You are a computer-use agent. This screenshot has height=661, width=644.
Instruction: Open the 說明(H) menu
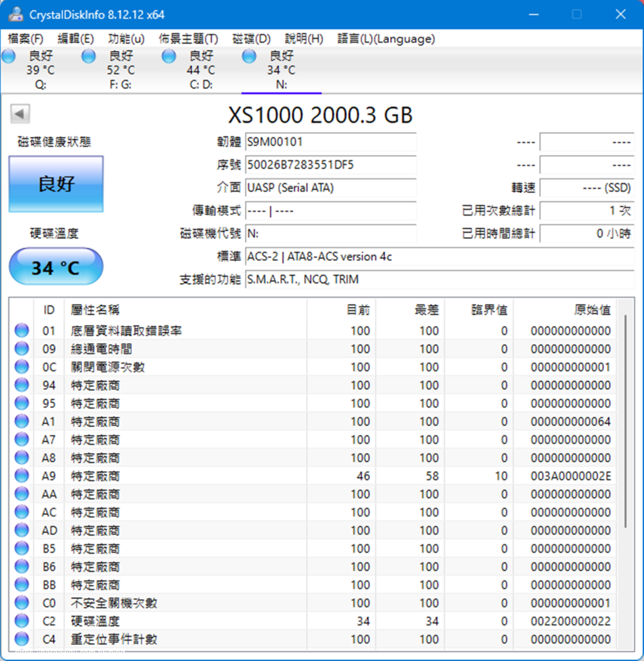pyautogui.click(x=304, y=39)
